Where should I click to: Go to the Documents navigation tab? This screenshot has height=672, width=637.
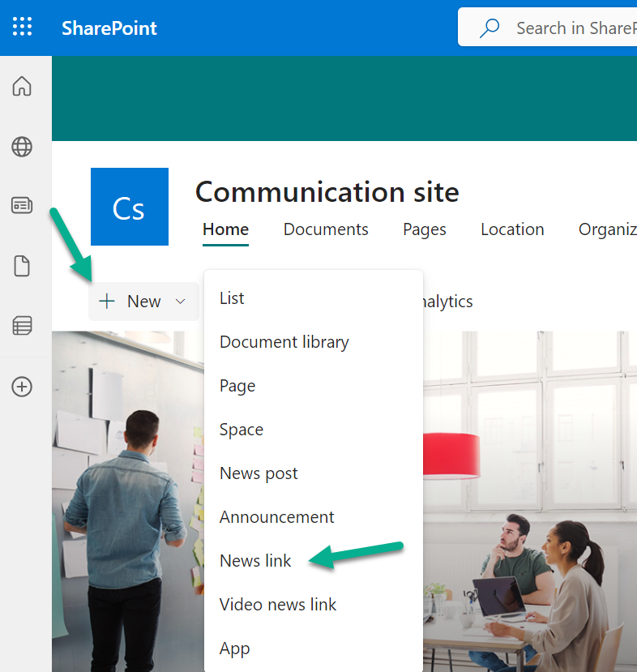pos(326,229)
